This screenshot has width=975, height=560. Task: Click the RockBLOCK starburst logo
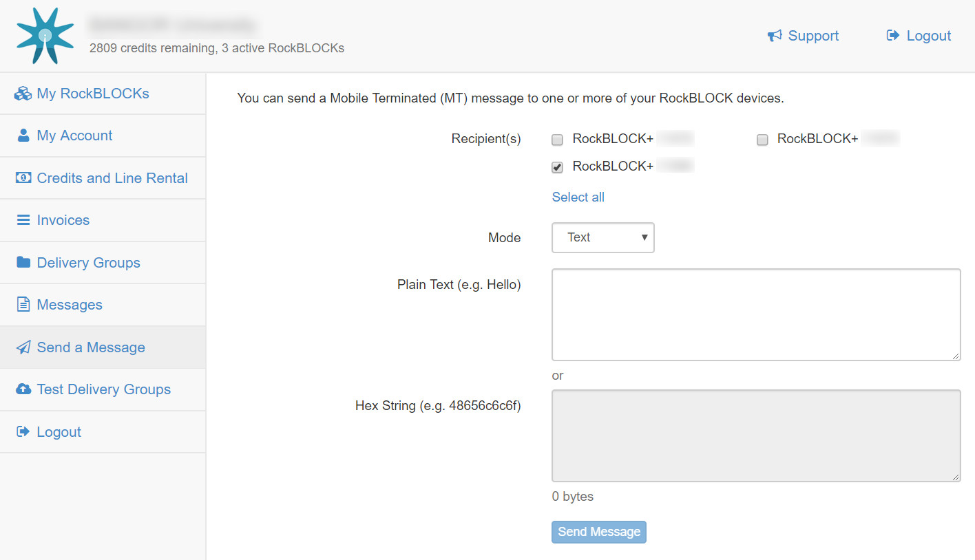(45, 36)
